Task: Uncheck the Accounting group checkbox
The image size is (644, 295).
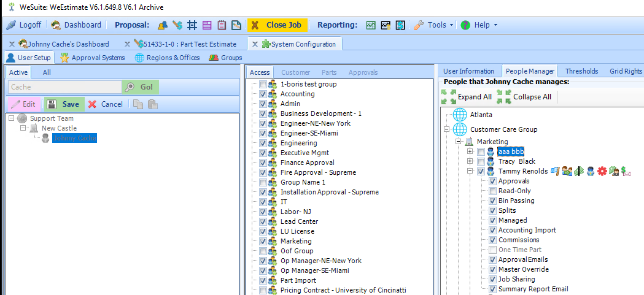Action: tap(263, 94)
